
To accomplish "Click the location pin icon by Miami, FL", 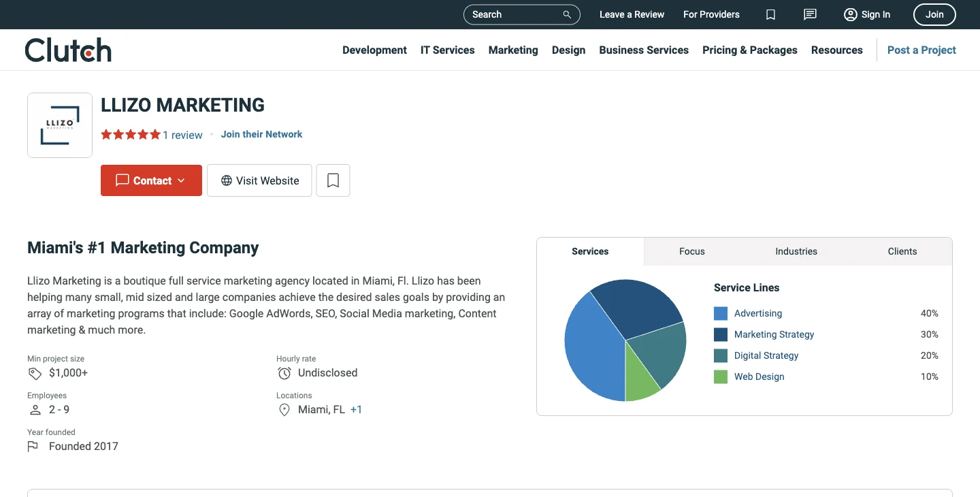I will click(x=284, y=410).
